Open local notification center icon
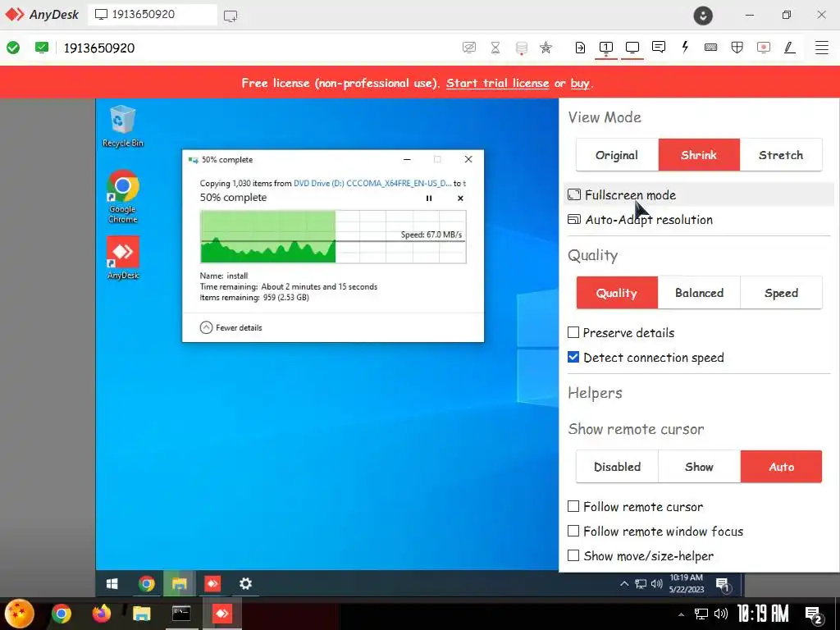The width and height of the screenshot is (840, 630). (814, 614)
